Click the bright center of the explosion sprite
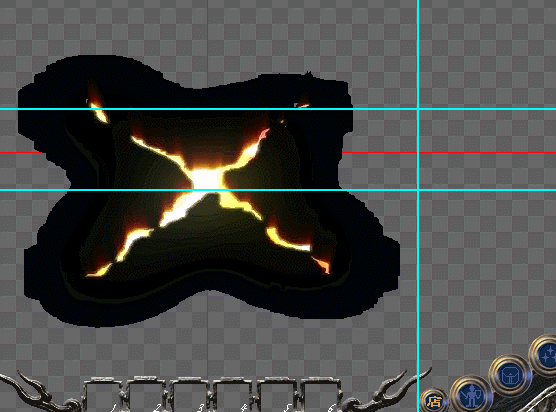 tap(207, 180)
